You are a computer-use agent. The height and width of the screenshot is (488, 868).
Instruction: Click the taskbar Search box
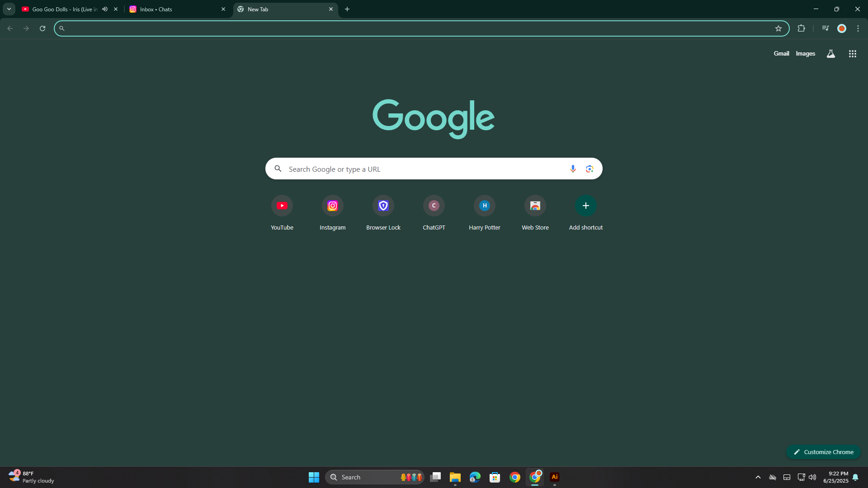[x=374, y=477]
